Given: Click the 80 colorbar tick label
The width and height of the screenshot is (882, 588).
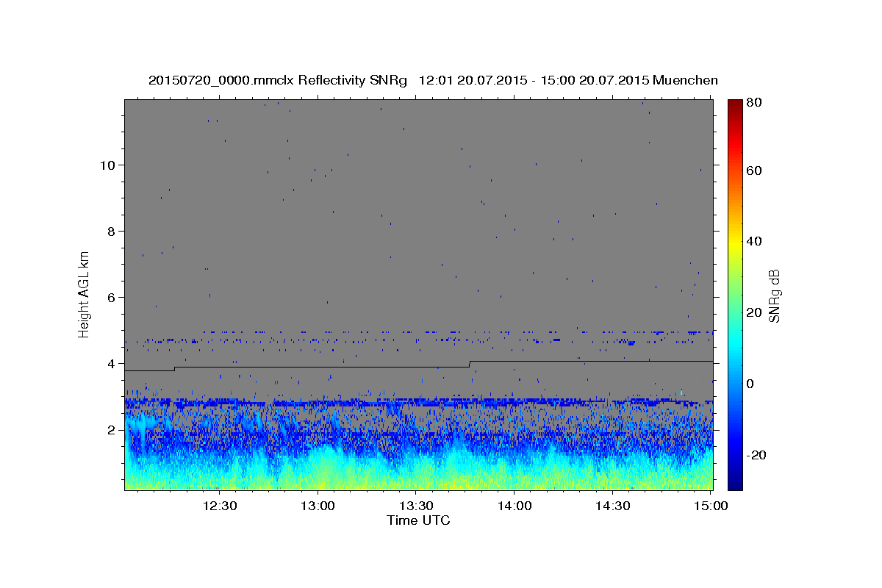Looking at the screenshot, I should (x=755, y=103).
